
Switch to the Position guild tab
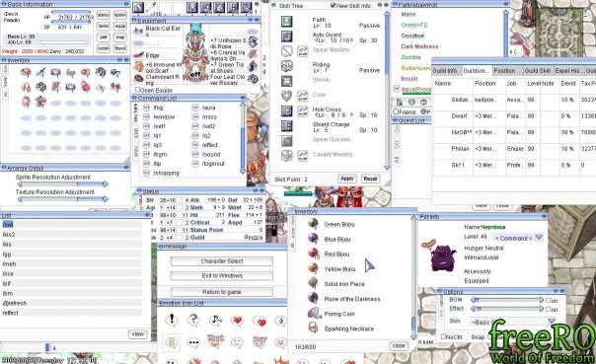[504, 71]
